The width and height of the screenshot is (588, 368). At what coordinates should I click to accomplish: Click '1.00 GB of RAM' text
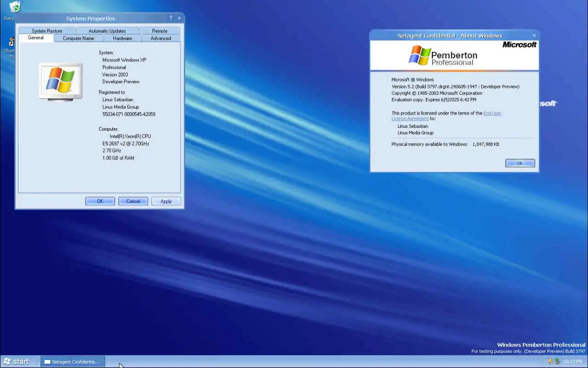click(x=118, y=158)
